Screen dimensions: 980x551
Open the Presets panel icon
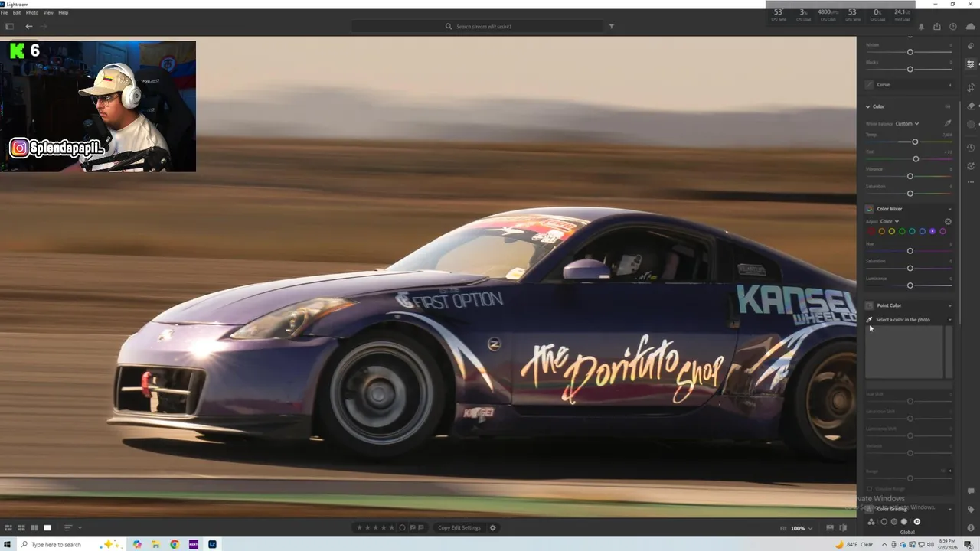pyautogui.click(x=970, y=45)
